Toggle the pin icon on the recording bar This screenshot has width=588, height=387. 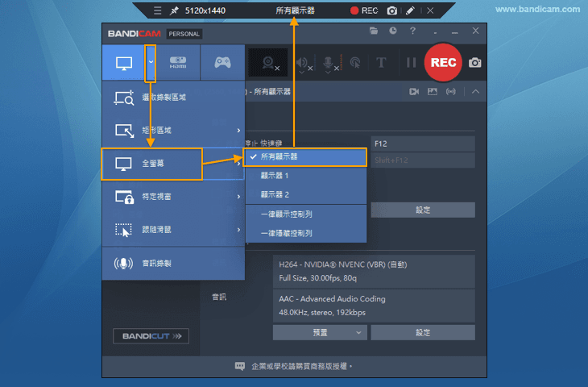pos(174,10)
